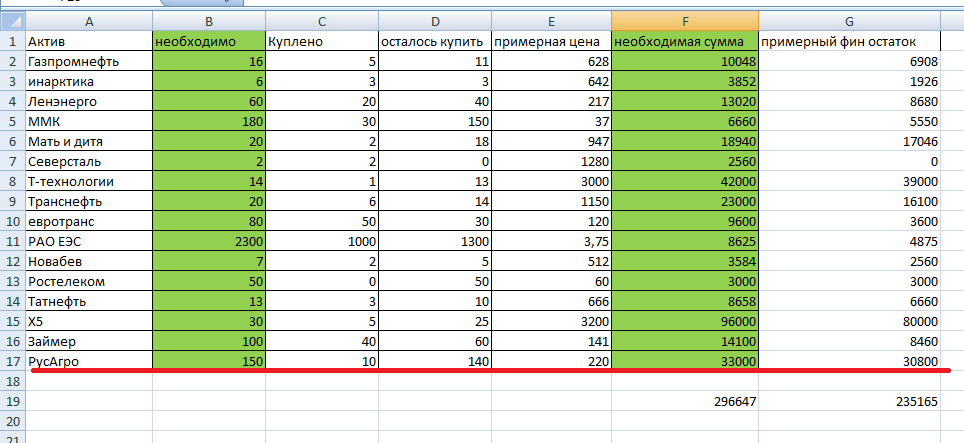Click the sum cell 10048
Image resolution: width=964 pixels, height=443 pixels.
point(685,61)
